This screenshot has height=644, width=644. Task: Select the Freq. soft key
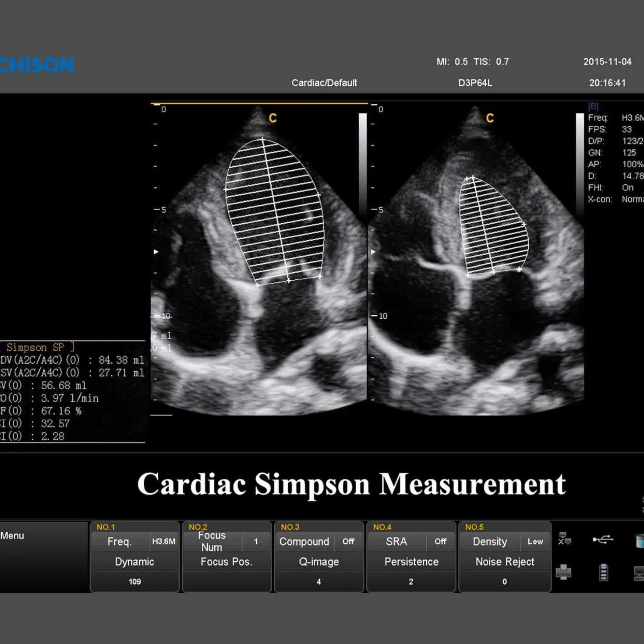coord(120,542)
